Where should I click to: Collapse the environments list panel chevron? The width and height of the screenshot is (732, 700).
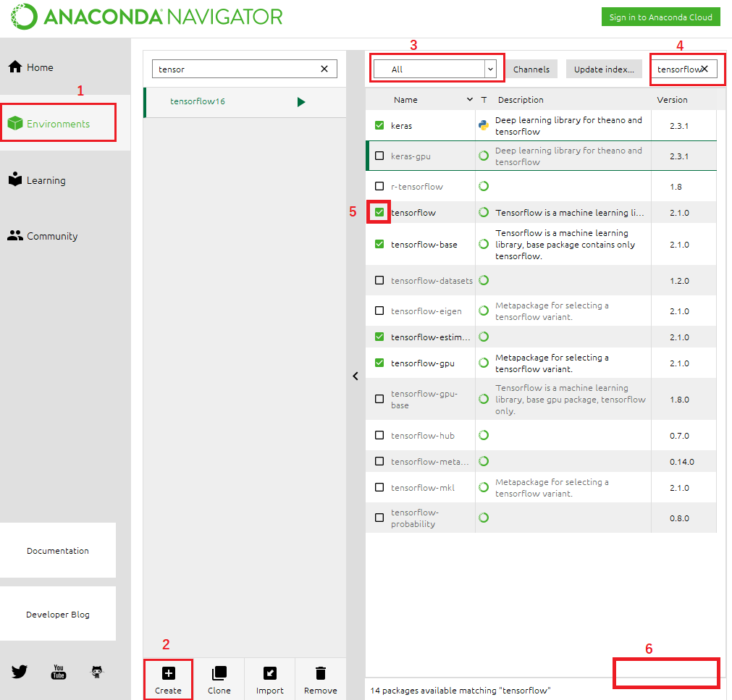(356, 376)
